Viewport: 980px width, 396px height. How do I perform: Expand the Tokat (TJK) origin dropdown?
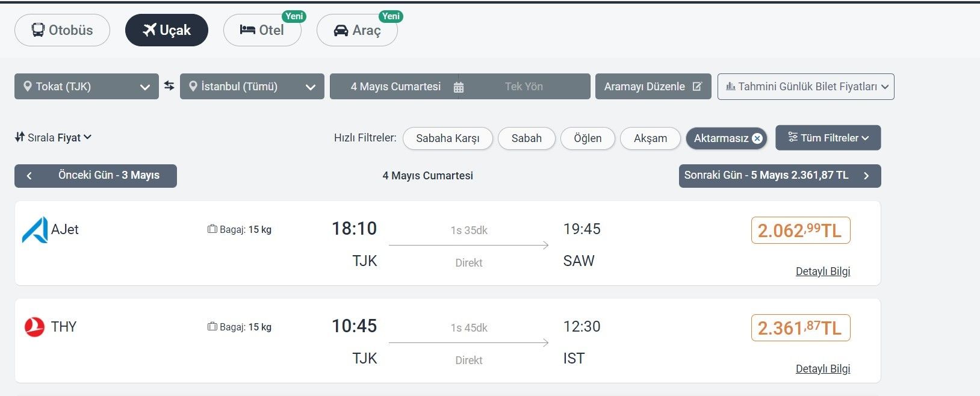[x=87, y=86]
